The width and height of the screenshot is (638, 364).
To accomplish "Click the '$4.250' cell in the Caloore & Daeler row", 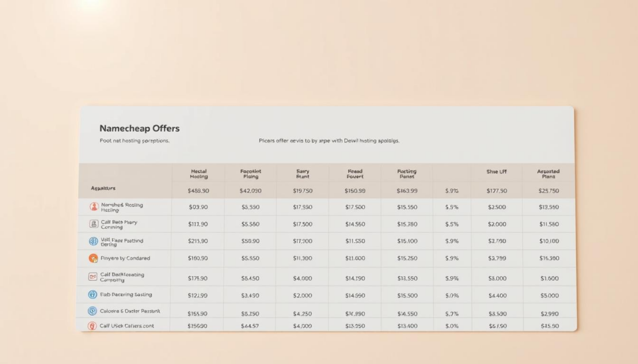I will click(302, 314).
